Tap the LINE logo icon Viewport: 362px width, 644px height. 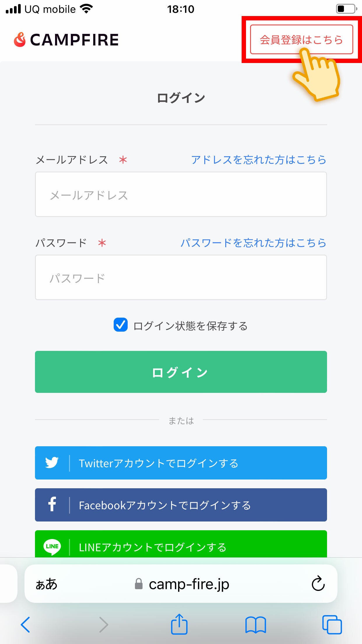tap(52, 546)
